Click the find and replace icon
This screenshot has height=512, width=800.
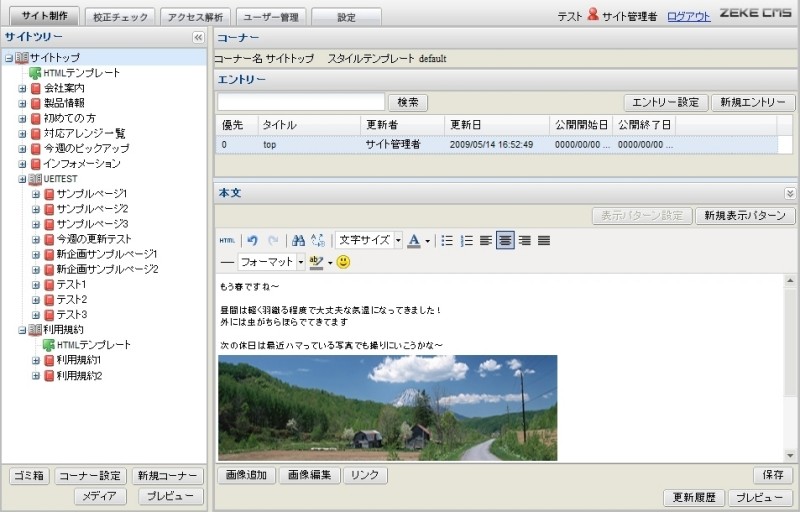click(x=318, y=241)
